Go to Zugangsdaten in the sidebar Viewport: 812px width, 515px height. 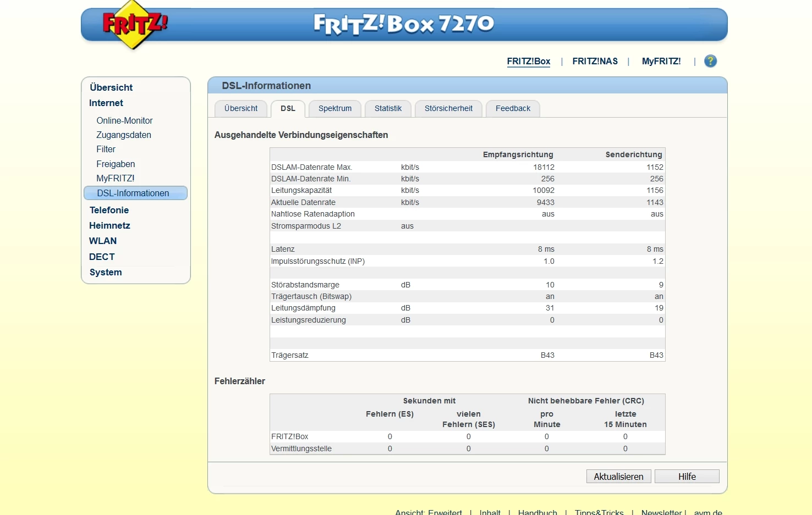(x=124, y=135)
